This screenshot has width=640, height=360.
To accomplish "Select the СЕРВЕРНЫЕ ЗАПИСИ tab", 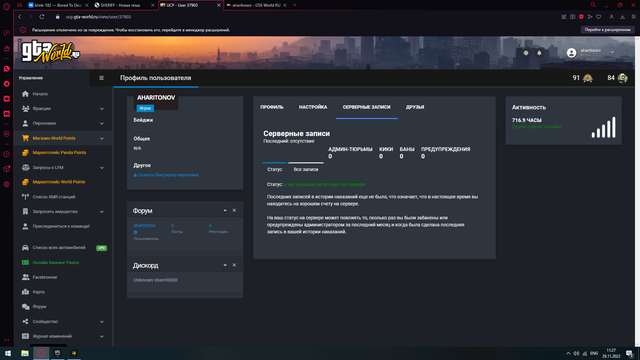I will pos(367,107).
